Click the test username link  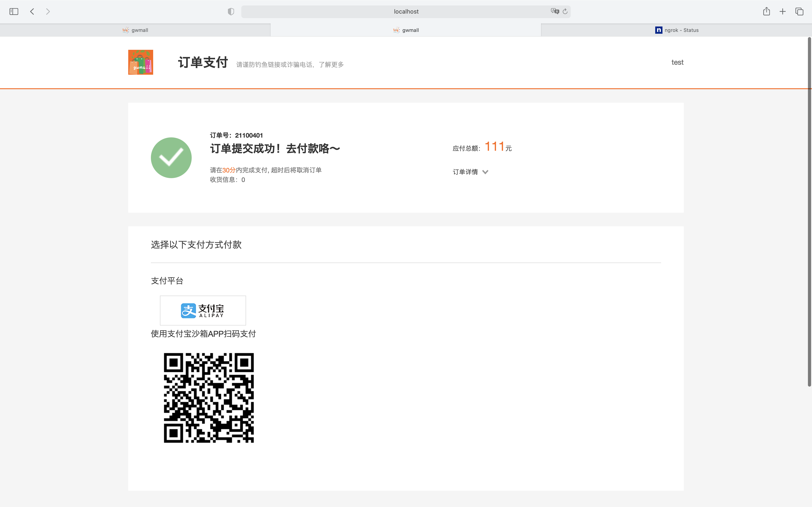[677, 62]
